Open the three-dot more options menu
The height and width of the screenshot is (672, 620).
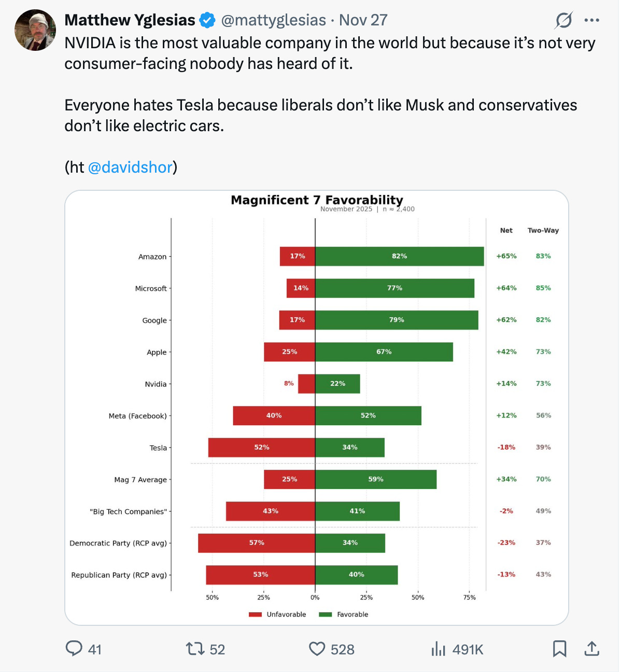click(x=591, y=20)
